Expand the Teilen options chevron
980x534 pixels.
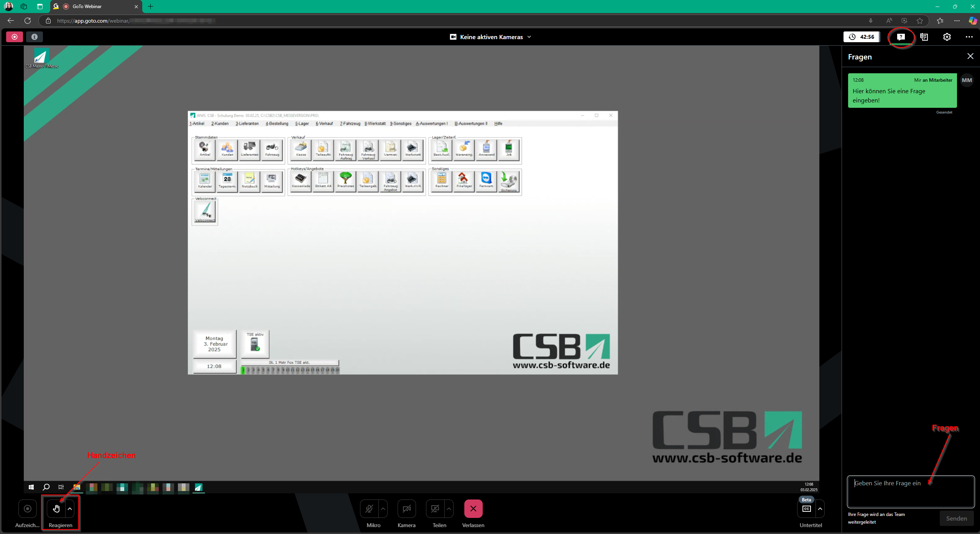(x=449, y=509)
